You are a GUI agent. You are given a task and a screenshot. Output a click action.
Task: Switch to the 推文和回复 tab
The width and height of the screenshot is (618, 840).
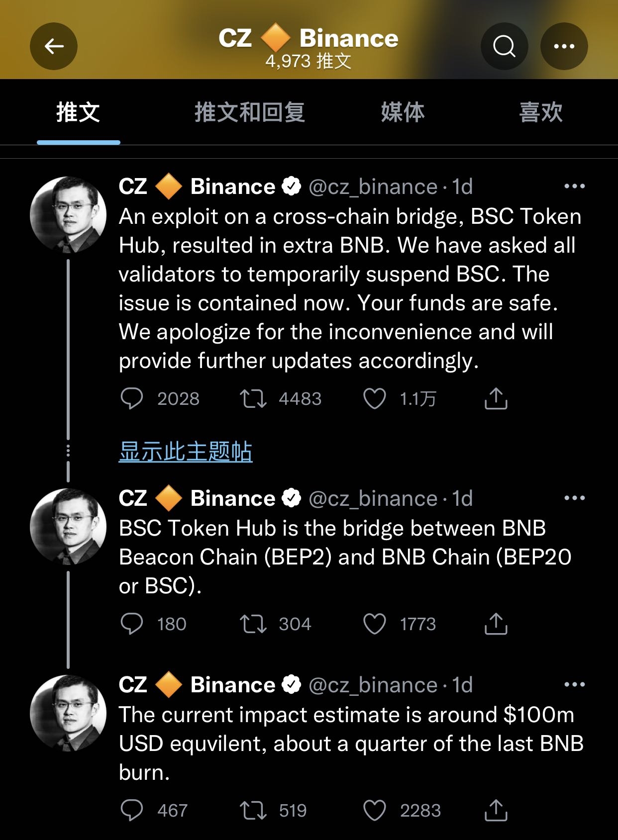(249, 112)
